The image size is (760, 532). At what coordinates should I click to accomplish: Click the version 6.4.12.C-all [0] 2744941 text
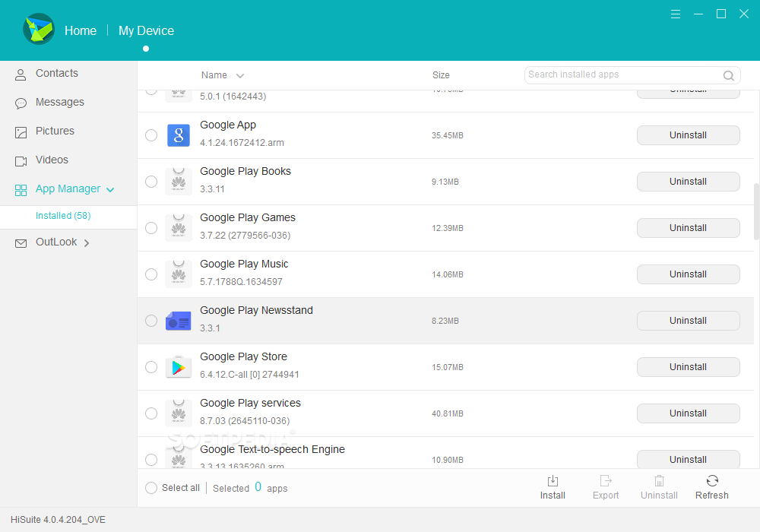click(249, 375)
